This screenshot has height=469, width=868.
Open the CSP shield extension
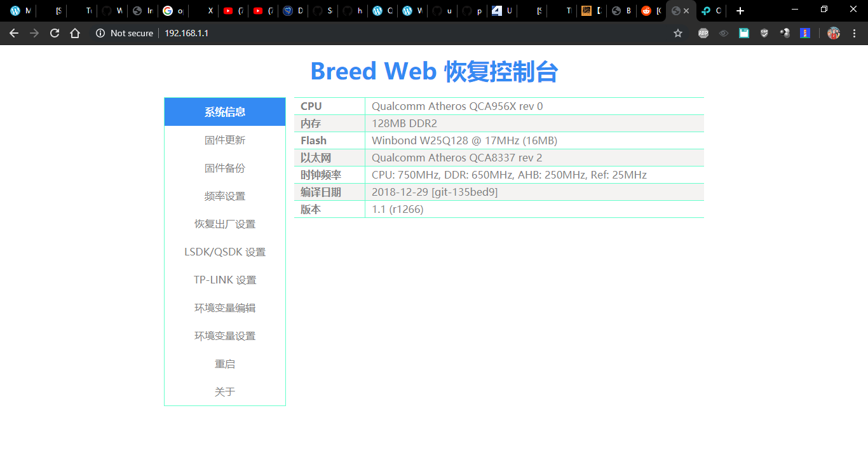(764, 33)
